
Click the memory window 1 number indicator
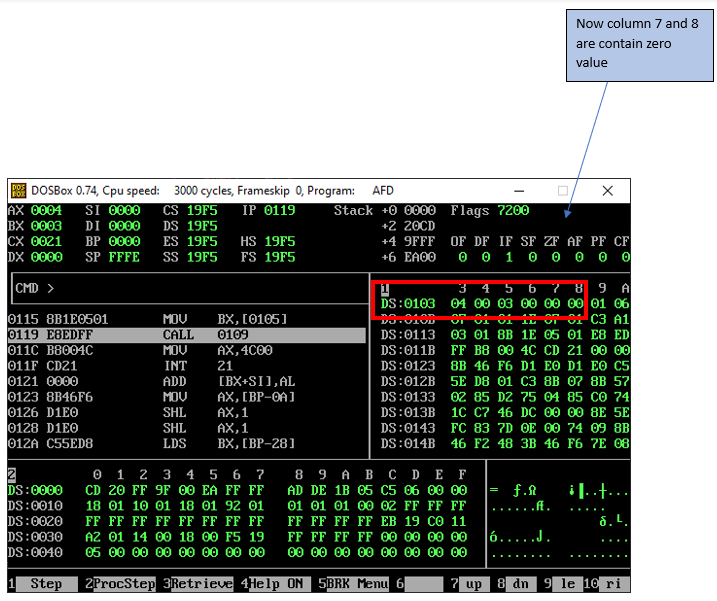385,289
